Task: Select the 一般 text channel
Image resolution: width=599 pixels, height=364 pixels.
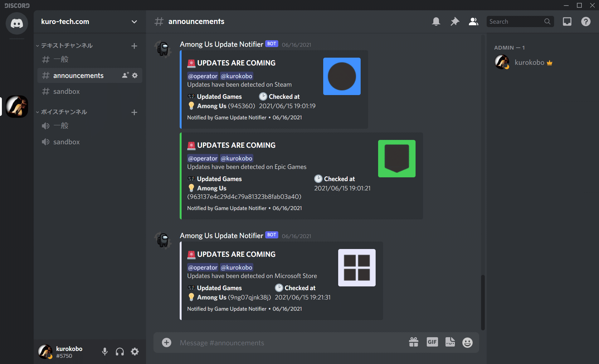Action: click(61, 59)
